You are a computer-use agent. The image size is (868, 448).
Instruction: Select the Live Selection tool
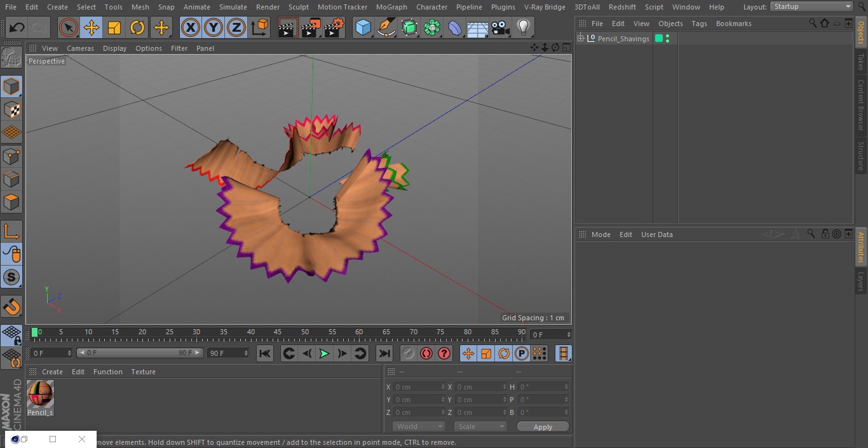[68, 28]
